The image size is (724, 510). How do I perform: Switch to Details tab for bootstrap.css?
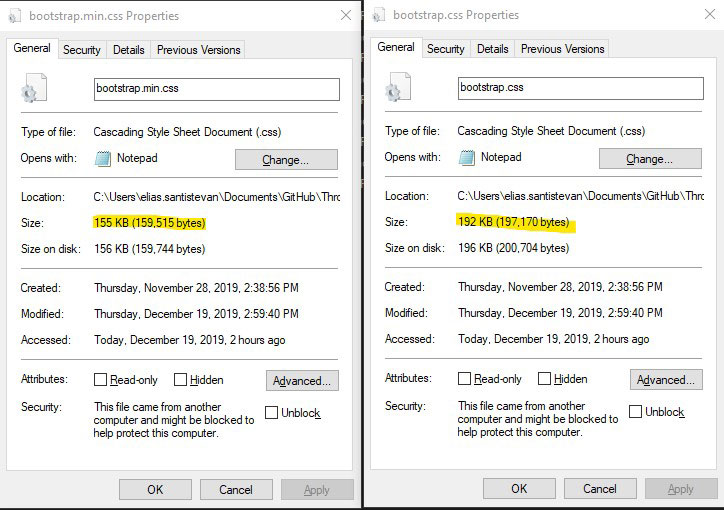[x=492, y=48]
